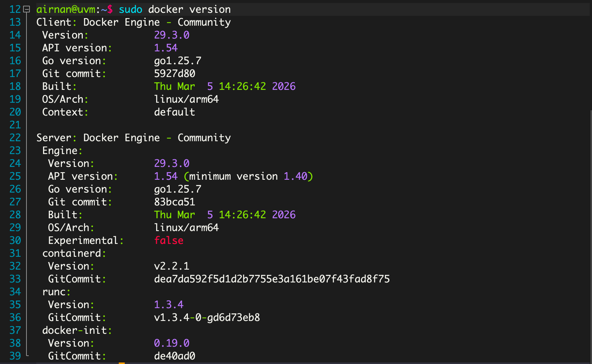Click the orange cursor marker at the bottom

tap(122, 362)
